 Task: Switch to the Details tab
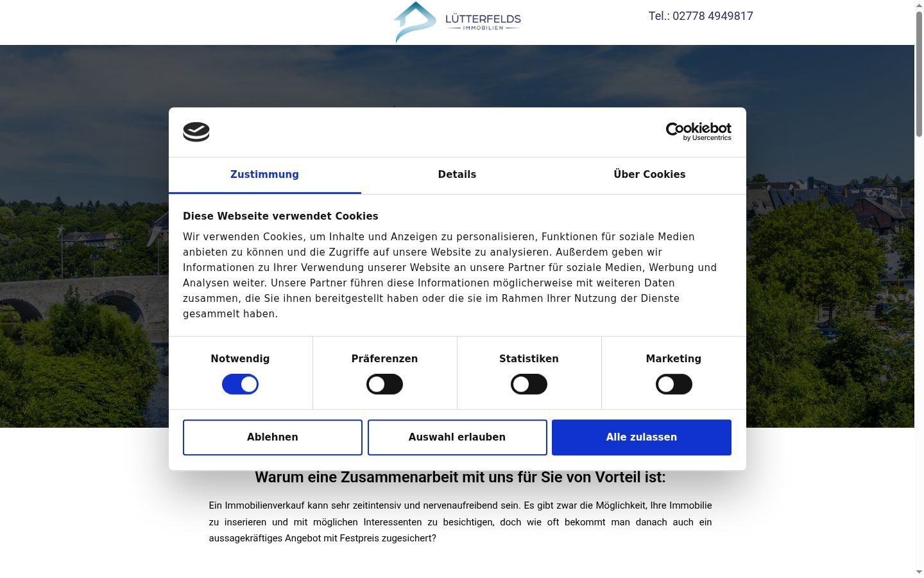tap(457, 175)
